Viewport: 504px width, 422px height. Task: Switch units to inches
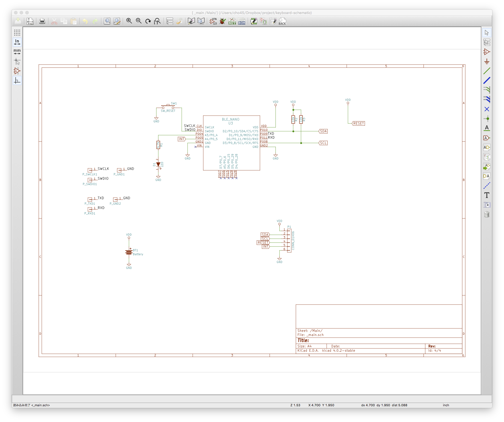17,42
